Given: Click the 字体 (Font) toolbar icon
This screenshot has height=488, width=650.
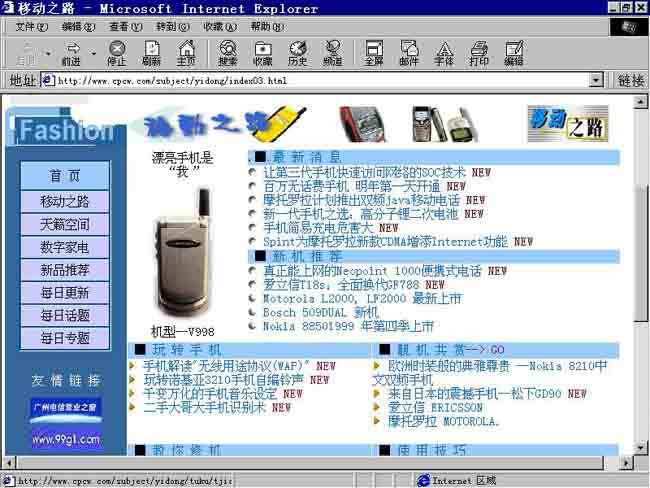Looking at the screenshot, I should [444, 53].
